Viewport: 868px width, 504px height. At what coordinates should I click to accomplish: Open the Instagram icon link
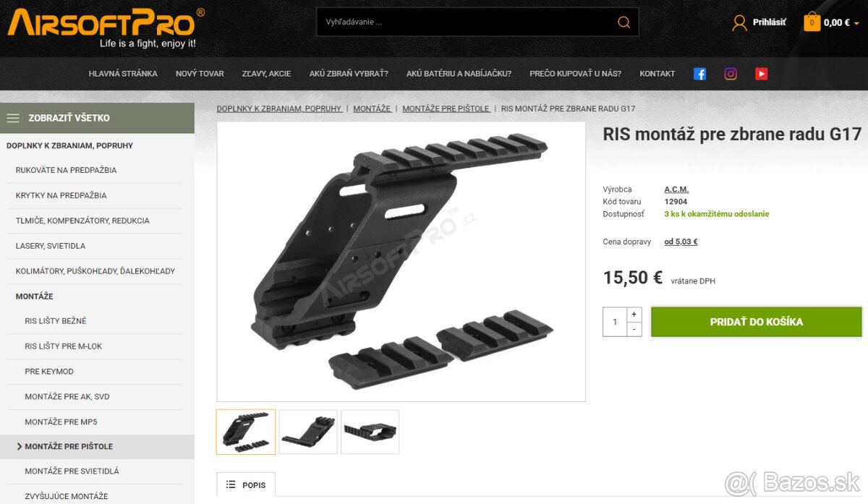(731, 74)
